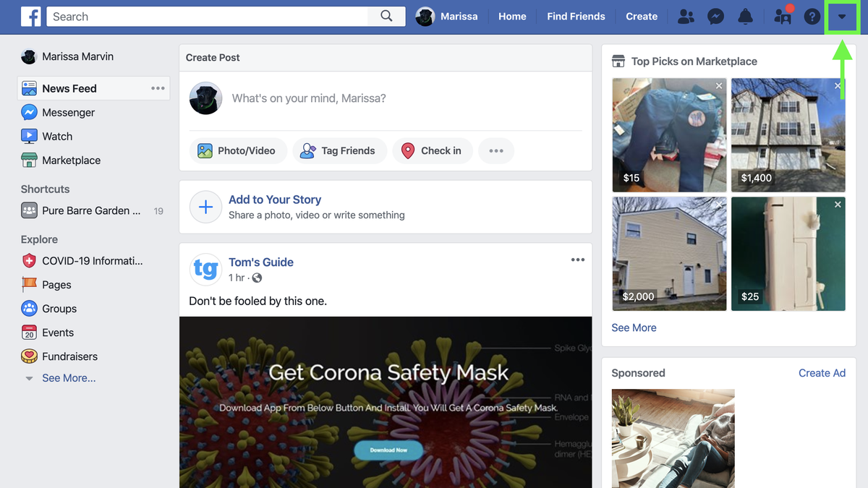Expand See More in the Explore section
The height and width of the screenshot is (488, 868).
click(67, 377)
